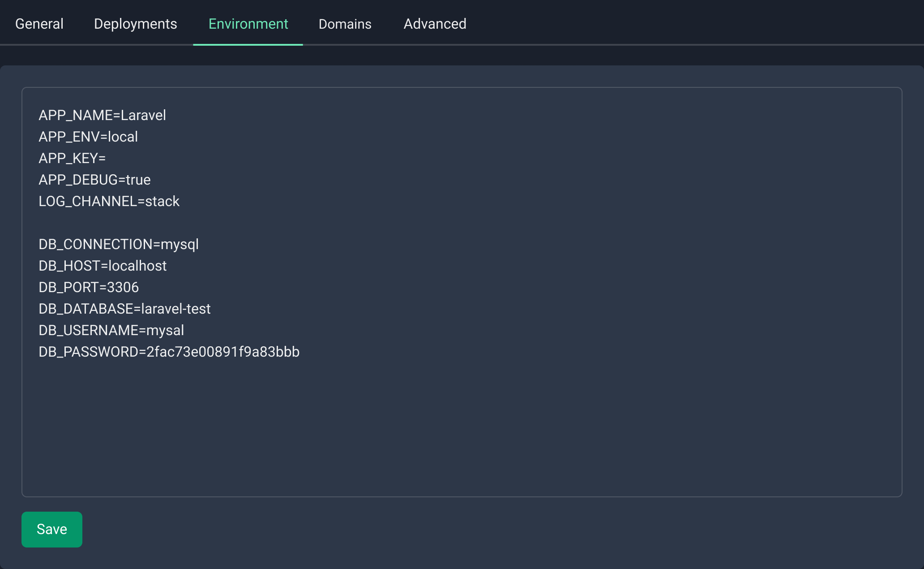Select the Environment tab
Image resolution: width=924 pixels, height=569 pixels.
point(248,23)
